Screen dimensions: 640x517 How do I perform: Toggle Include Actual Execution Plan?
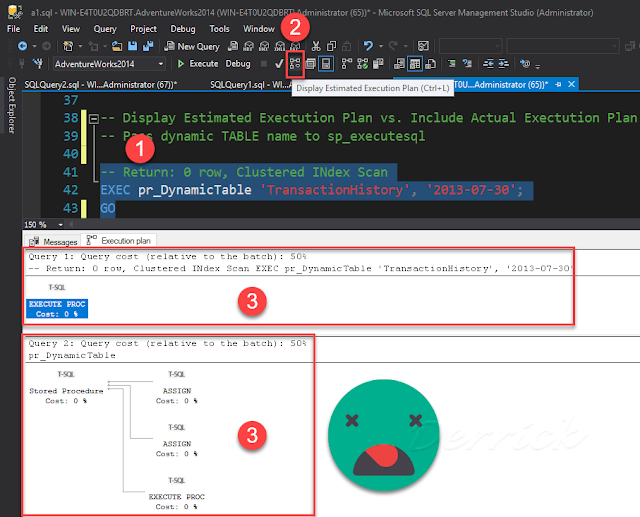(347, 64)
